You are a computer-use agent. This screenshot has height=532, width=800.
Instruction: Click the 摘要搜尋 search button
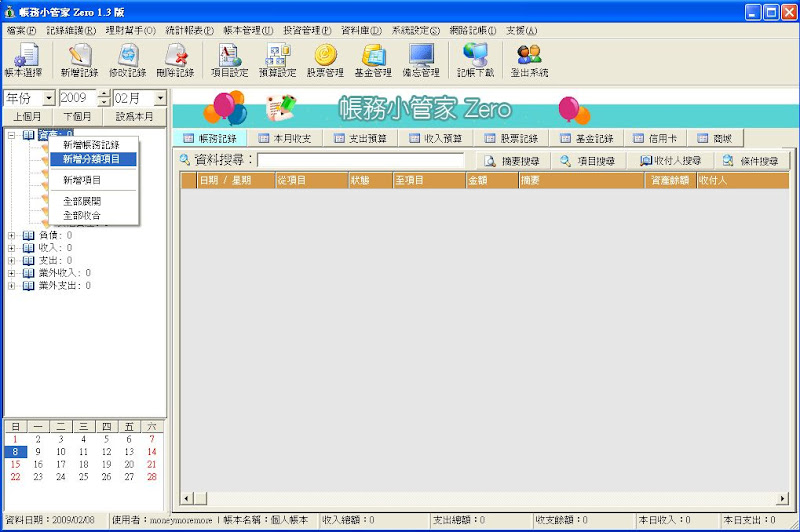(x=513, y=161)
